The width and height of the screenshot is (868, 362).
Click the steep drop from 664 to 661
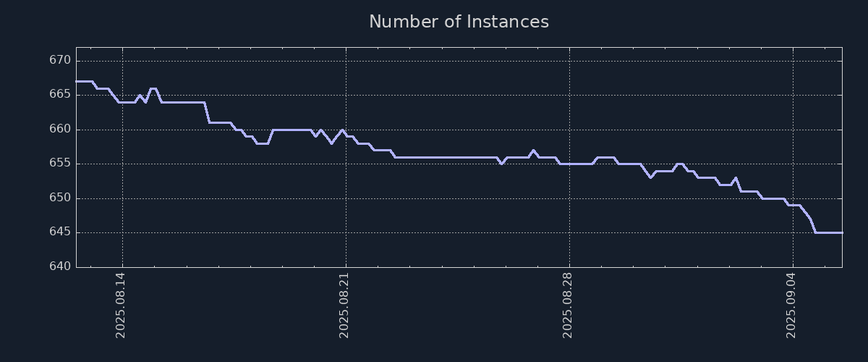[207, 112]
